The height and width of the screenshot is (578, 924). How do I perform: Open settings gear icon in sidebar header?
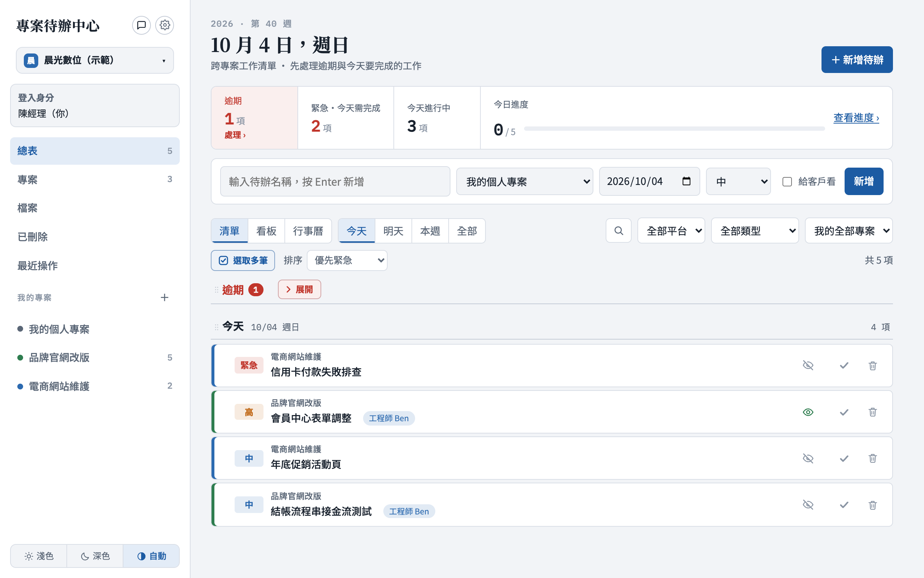click(x=165, y=25)
